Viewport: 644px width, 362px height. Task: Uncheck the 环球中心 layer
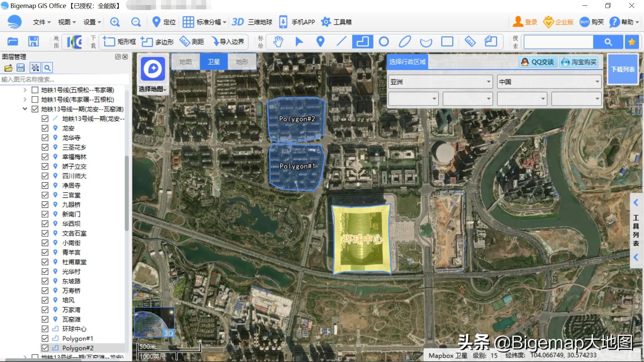coord(46,329)
